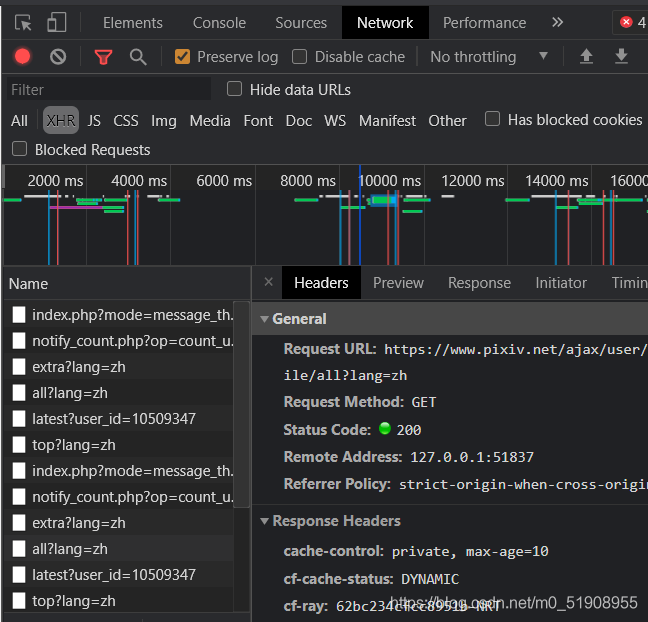The height and width of the screenshot is (622, 648).
Task: Activate the inspect element picker icon
Action: point(23,23)
